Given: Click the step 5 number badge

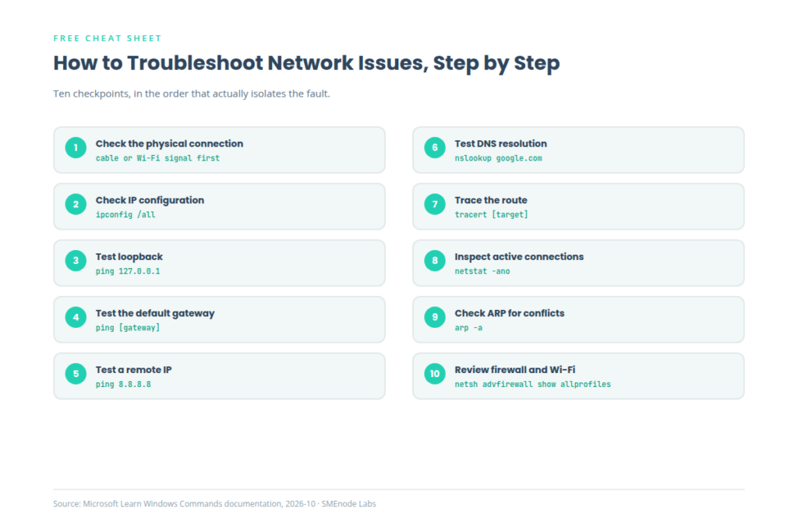Looking at the screenshot, I should point(76,373).
